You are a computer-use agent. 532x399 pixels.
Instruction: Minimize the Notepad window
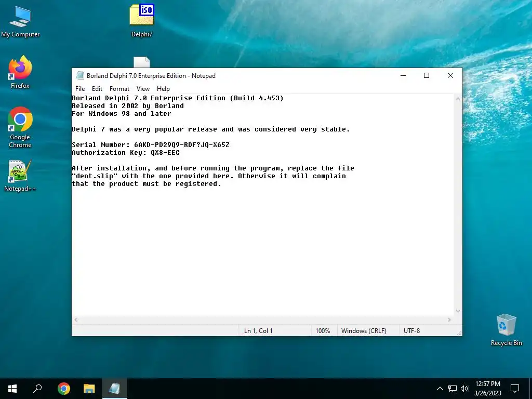403,75
